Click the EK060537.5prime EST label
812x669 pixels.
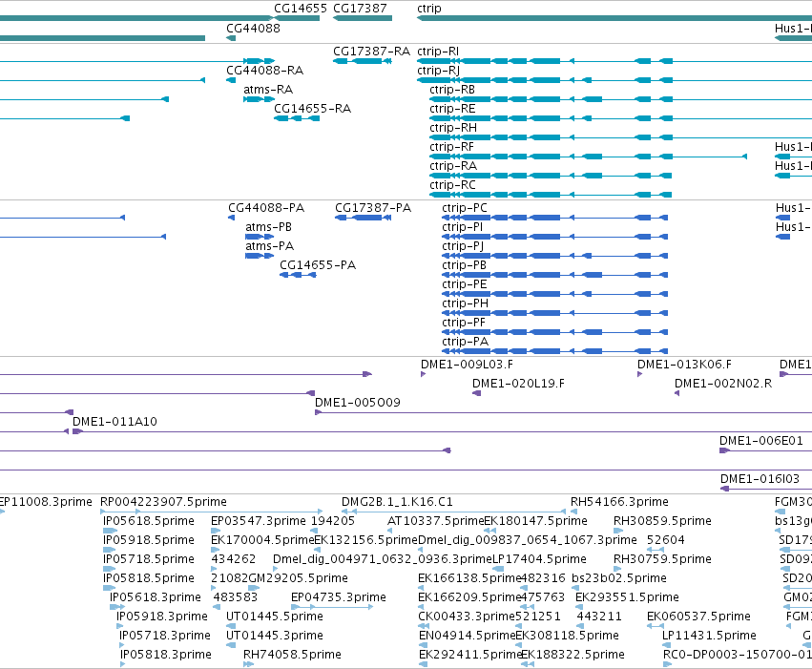pyautogui.click(x=698, y=617)
